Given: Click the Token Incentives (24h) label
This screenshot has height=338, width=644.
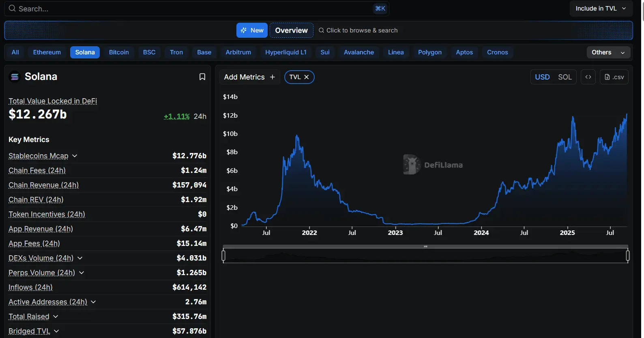Looking at the screenshot, I should 47,214.
